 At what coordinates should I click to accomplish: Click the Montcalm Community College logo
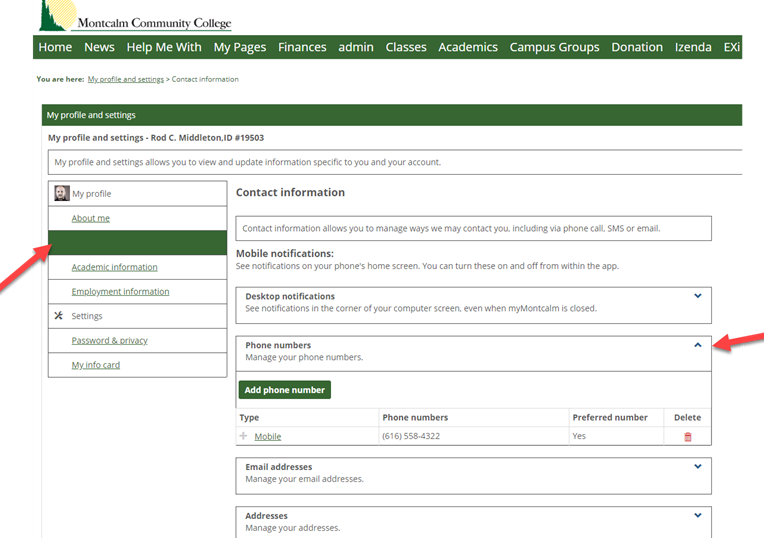tap(135, 16)
